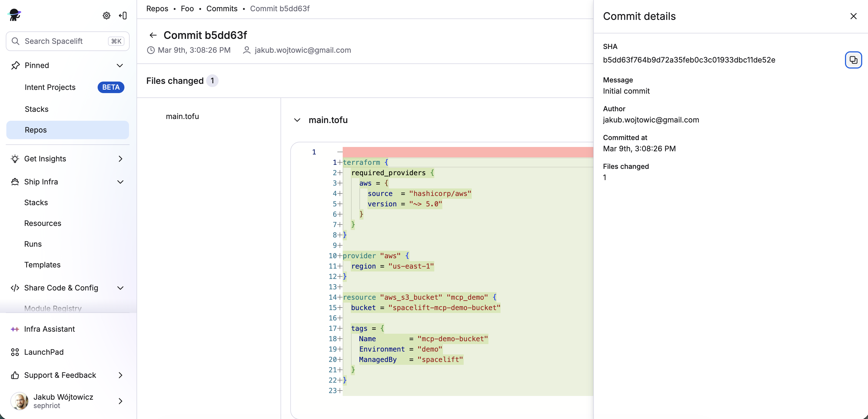Expand Share Code & Config section
Image resolution: width=868 pixels, height=419 pixels.
(x=120, y=288)
